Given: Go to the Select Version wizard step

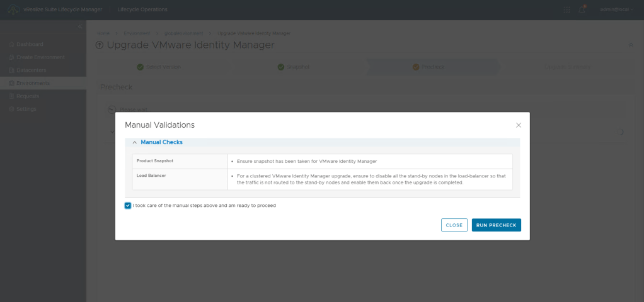Looking at the screenshot, I should point(159,67).
